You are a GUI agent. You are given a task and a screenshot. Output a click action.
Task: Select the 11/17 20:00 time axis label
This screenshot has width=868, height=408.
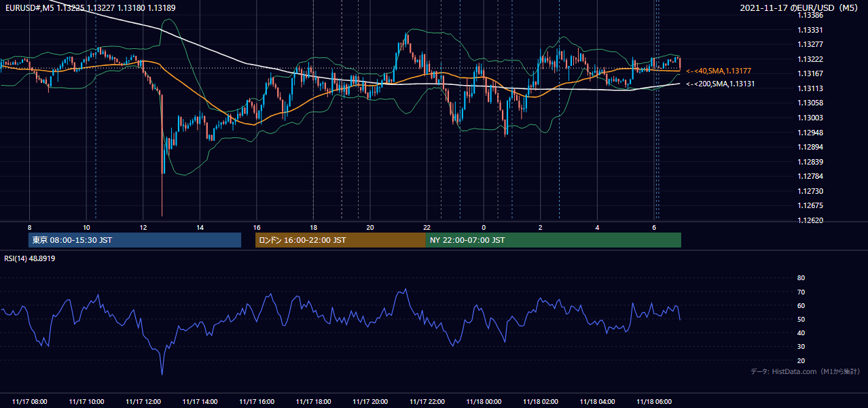click(370, 402)
